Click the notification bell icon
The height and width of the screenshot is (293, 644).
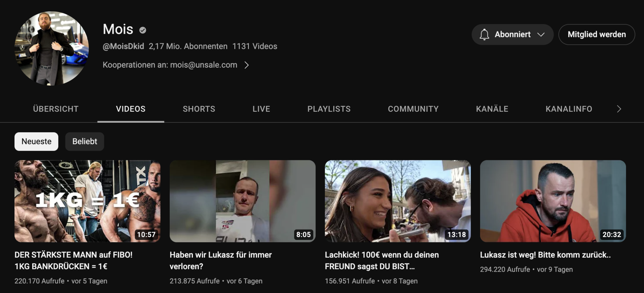tap(484, 34)
